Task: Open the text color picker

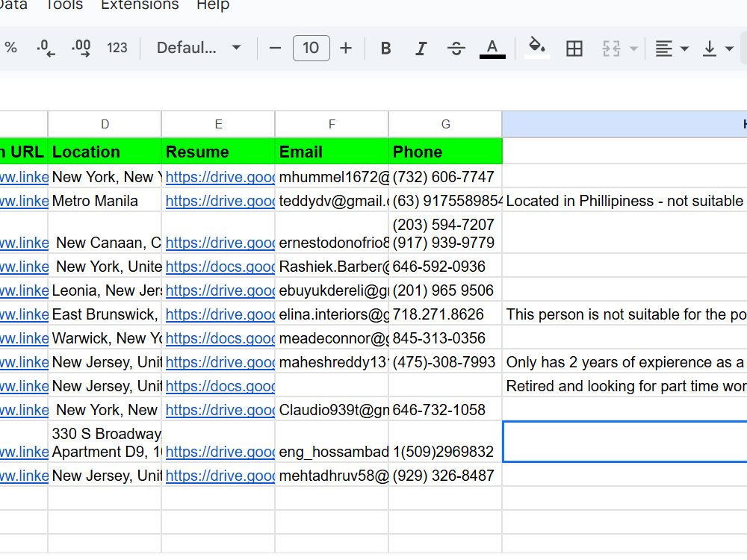Action: (492, 49)
